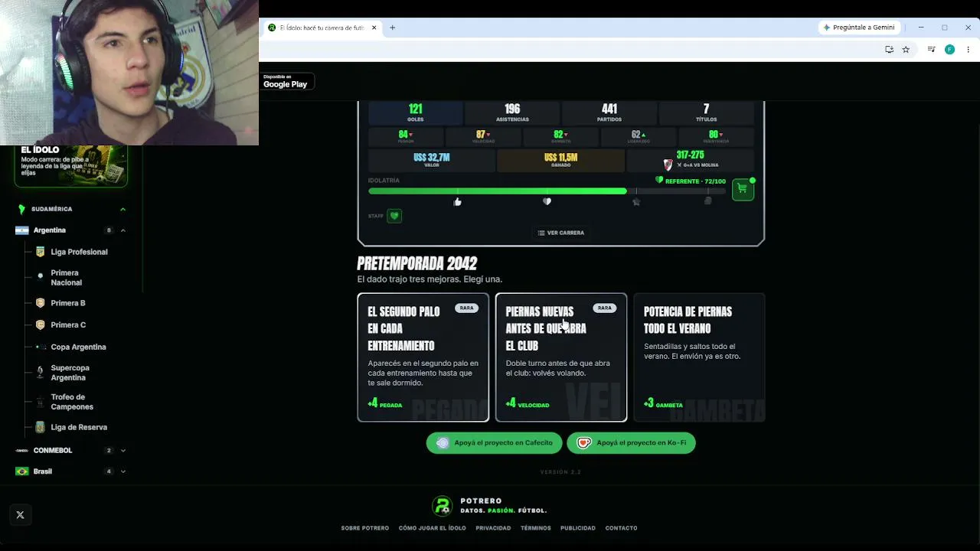
Task: Choose the Potencia de Piernas upgrade card
Action: click(699, 357)
